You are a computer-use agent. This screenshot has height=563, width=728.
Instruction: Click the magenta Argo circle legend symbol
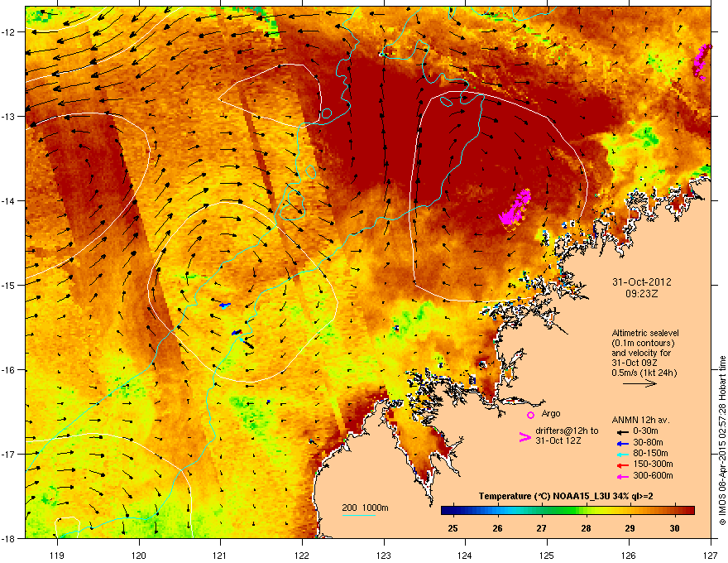[x=530, y=415]
